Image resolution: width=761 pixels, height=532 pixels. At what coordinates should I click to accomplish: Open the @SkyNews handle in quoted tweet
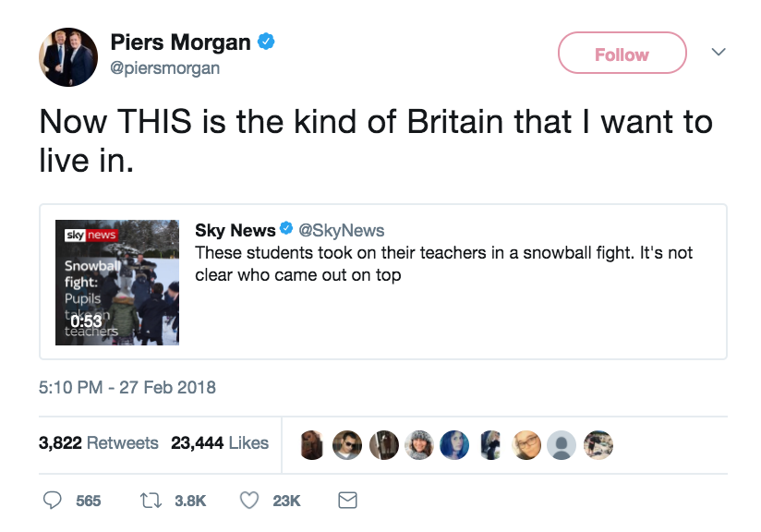pyautogui.click(x=342, y=230)
